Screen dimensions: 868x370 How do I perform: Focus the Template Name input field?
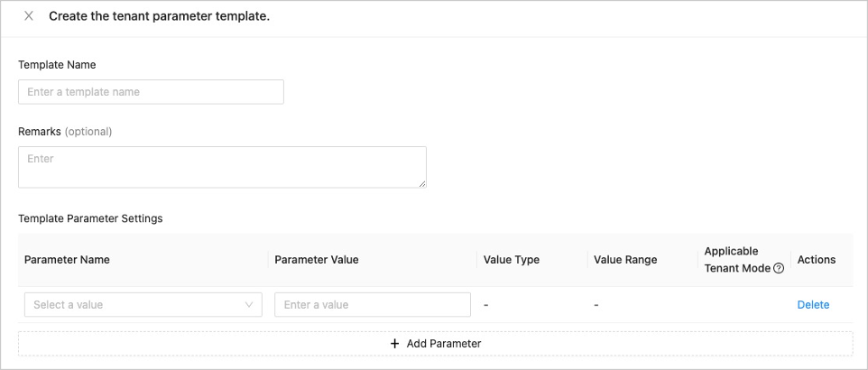[x=151, y=92]
